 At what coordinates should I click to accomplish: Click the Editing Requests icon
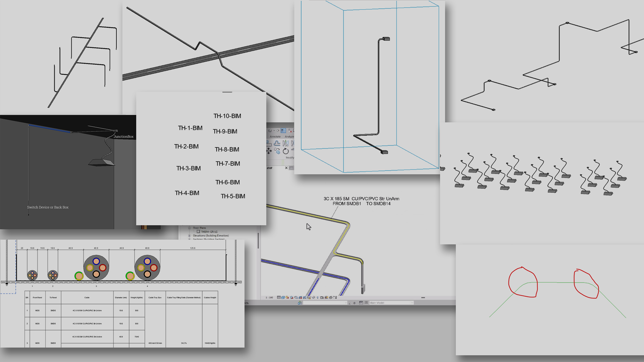pos(350,303)
